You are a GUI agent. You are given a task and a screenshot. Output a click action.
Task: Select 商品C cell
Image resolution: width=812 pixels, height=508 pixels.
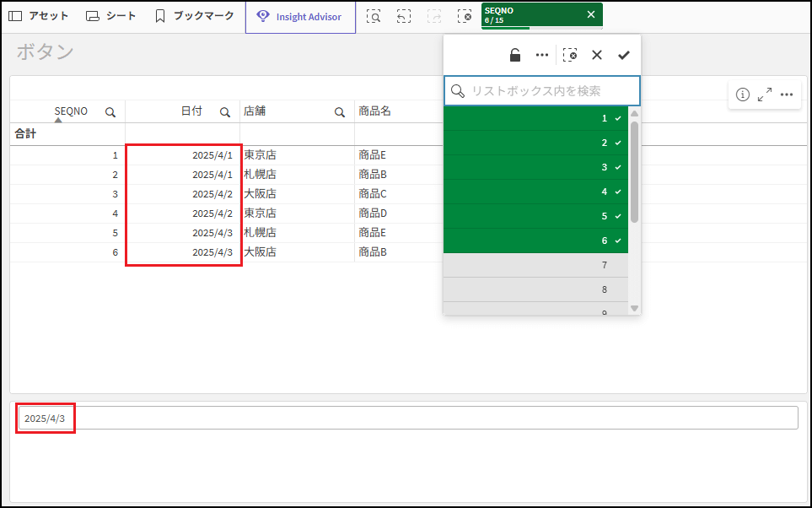(373, 194)
